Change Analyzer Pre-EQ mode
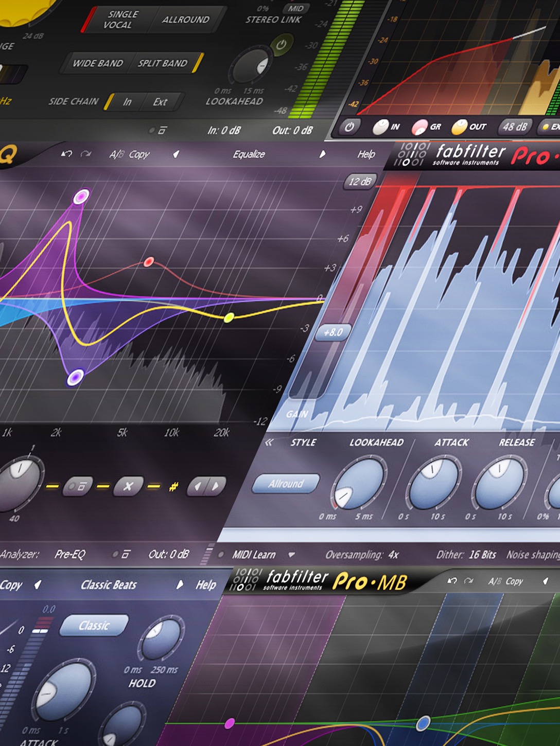This screenshot has width=560, height=746. [70, 554]
